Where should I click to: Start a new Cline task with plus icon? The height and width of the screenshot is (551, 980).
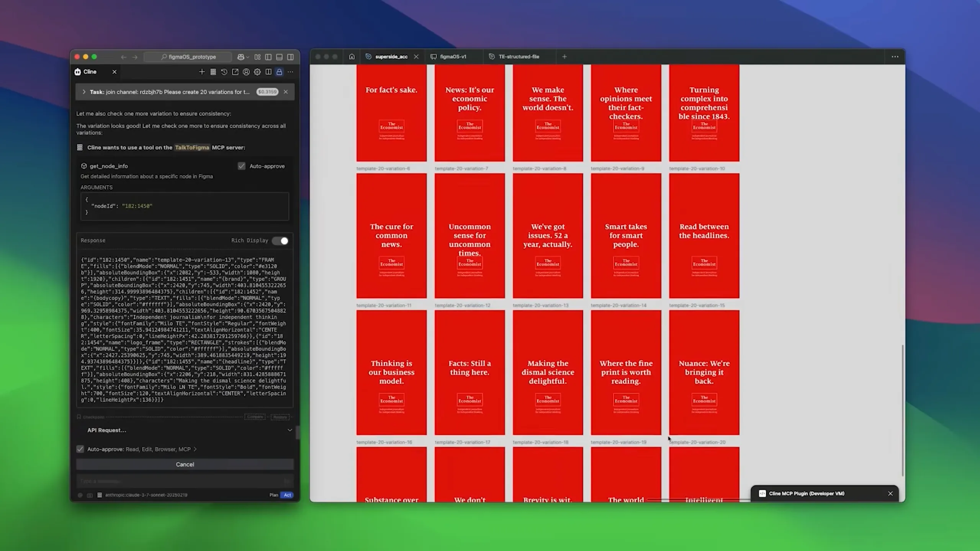pos(202,72)
